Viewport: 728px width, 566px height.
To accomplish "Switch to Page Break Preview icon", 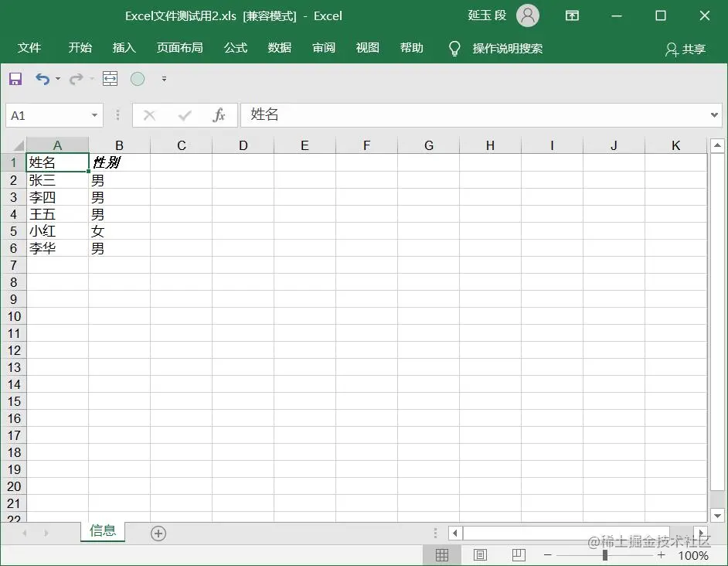I will coord(519,555).
